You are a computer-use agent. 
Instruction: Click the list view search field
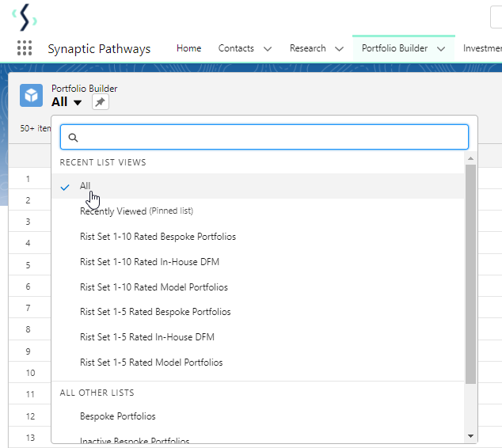pyautogui.click(x=269, y=137)
